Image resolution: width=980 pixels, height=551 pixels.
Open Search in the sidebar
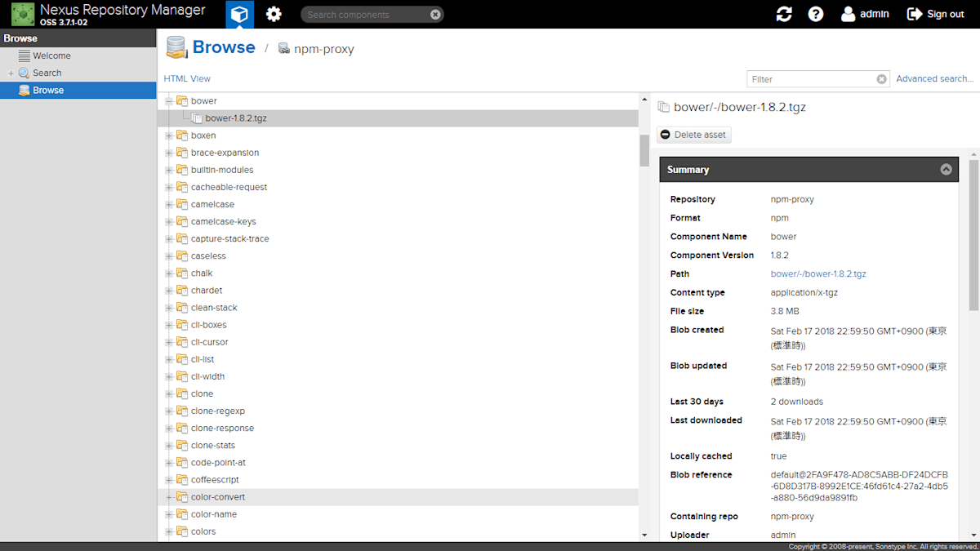tap(78, 73)
